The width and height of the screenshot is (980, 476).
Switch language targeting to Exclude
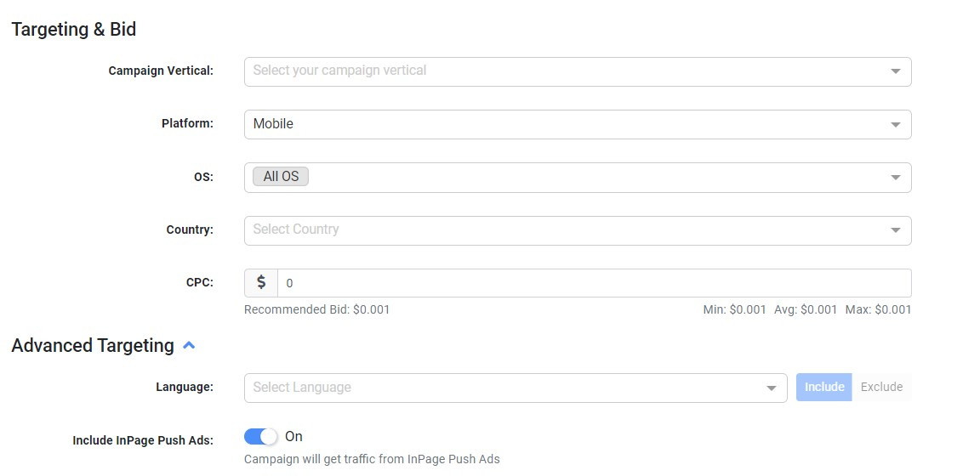881,388
